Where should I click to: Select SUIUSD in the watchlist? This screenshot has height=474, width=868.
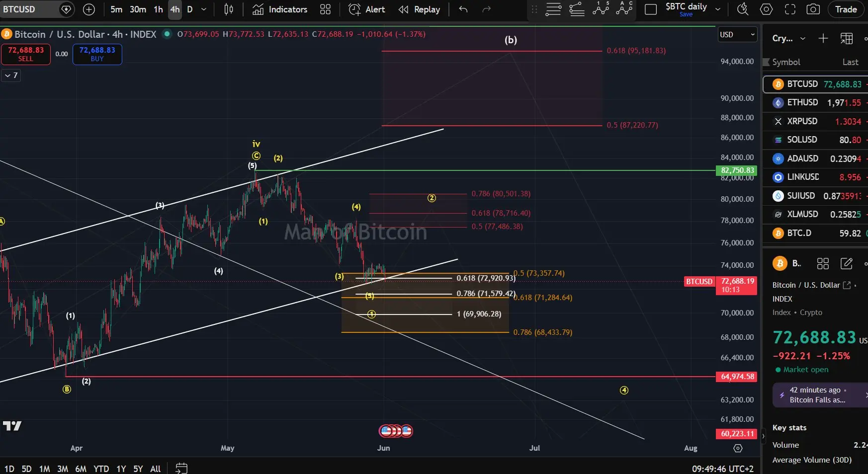[x=815, y=196]
